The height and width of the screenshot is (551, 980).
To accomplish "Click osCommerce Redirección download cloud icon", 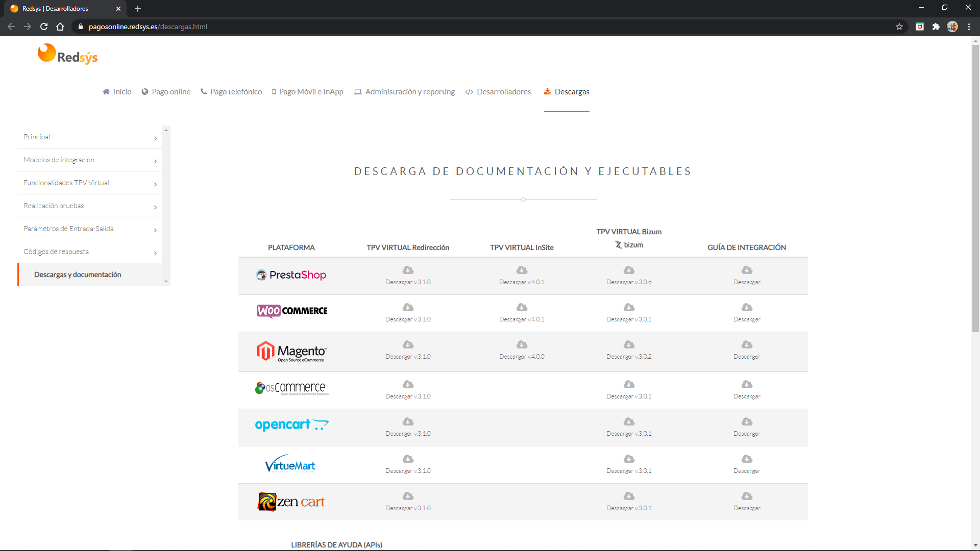I will coord(408,384).
